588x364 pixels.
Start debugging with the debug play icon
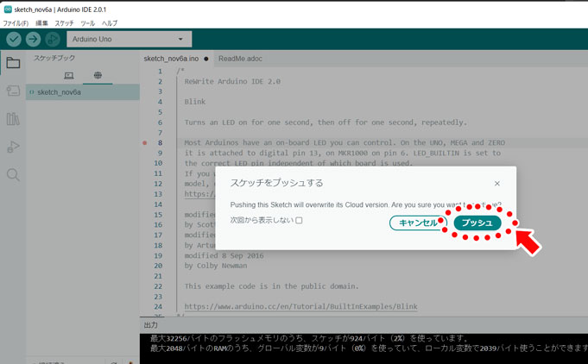[x=53, y=39]
